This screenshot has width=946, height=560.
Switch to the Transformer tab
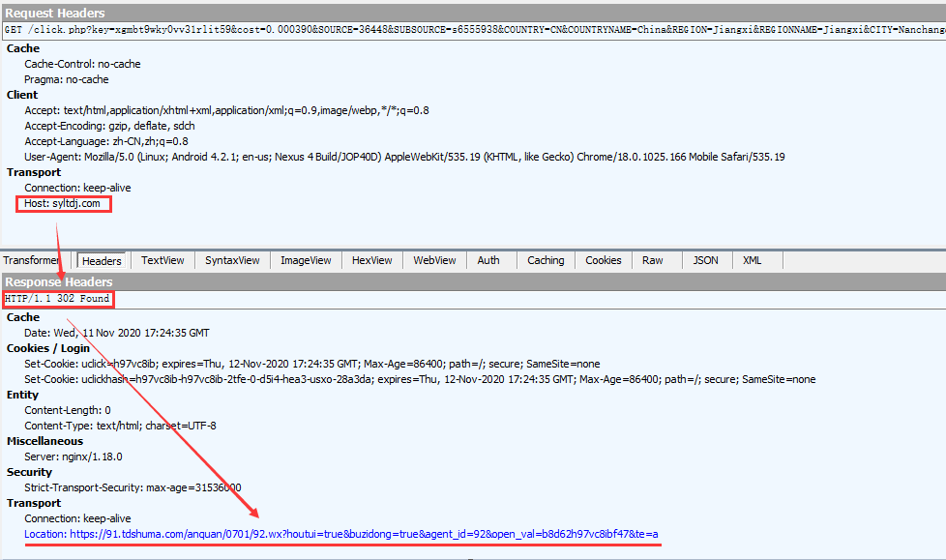click(x=31, y=260)
